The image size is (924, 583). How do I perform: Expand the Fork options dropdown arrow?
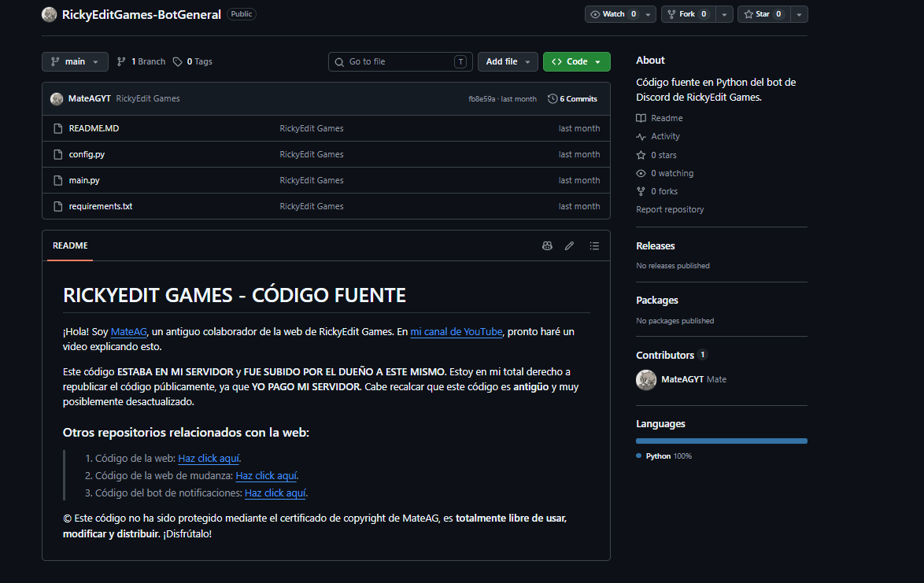[x=724, y=14]
